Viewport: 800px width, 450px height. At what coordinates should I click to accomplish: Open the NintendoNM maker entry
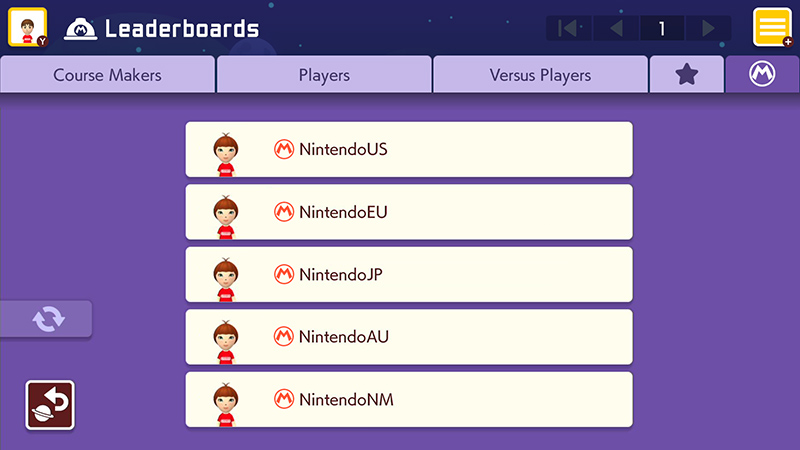(409, 399)
